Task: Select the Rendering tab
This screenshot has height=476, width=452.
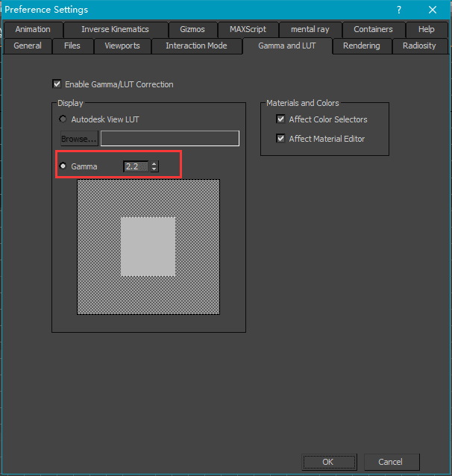Action: pyautogui.click(x=361, y=46)
